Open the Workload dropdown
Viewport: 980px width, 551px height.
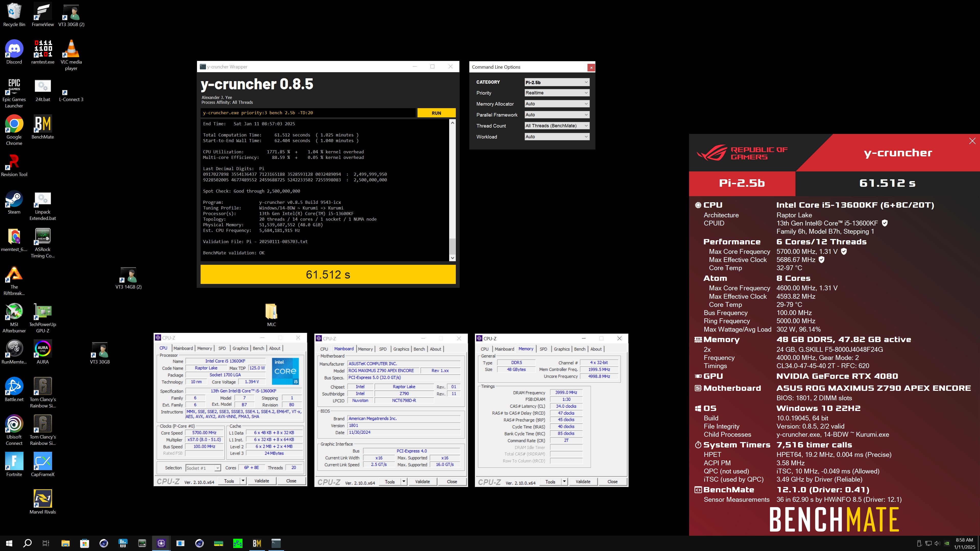[557, 136]
